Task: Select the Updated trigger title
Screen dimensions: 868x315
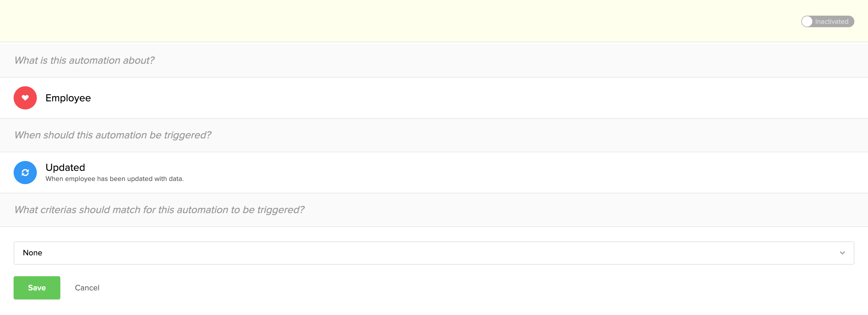Action: 65,167
